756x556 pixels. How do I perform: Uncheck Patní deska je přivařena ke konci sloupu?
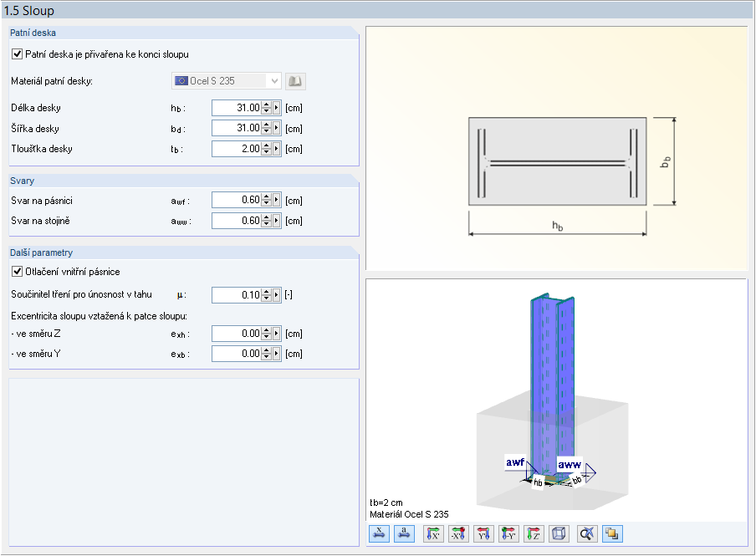pos(18,54)
